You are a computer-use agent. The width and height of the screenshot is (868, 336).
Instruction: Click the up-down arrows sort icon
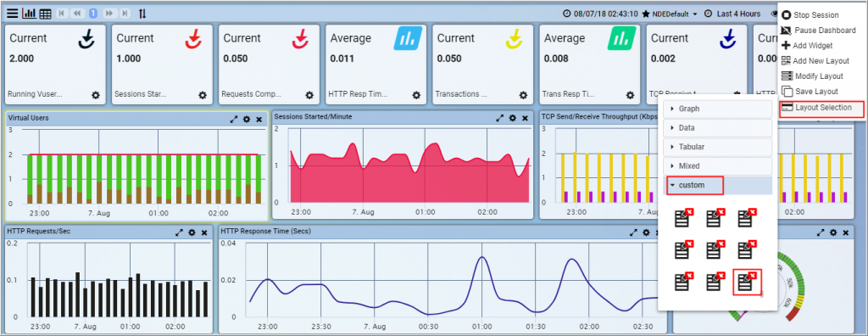pyautogui.click(x=142, y=14)
